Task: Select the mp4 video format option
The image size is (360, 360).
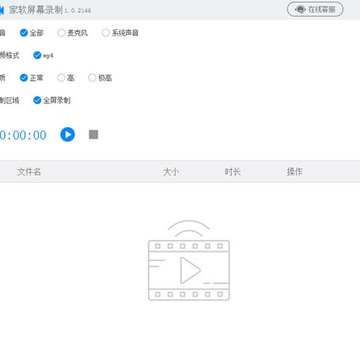Action: (x=43, y=55)
